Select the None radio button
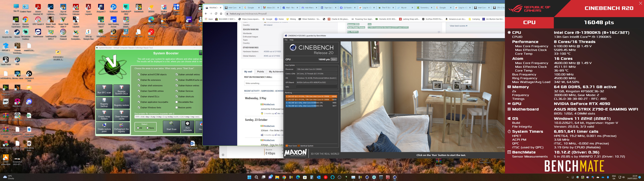The height and width of the screenshot is (181, 644). pos(148,128)
